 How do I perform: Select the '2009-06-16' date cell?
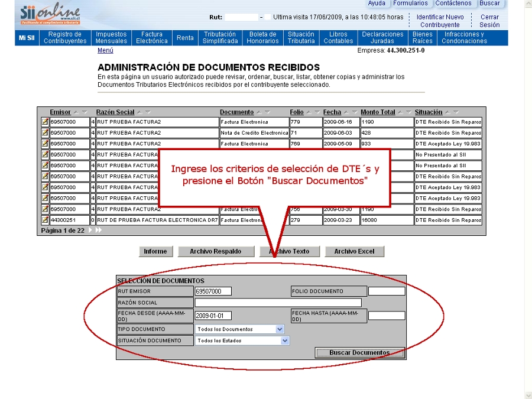tap(341, 122)
